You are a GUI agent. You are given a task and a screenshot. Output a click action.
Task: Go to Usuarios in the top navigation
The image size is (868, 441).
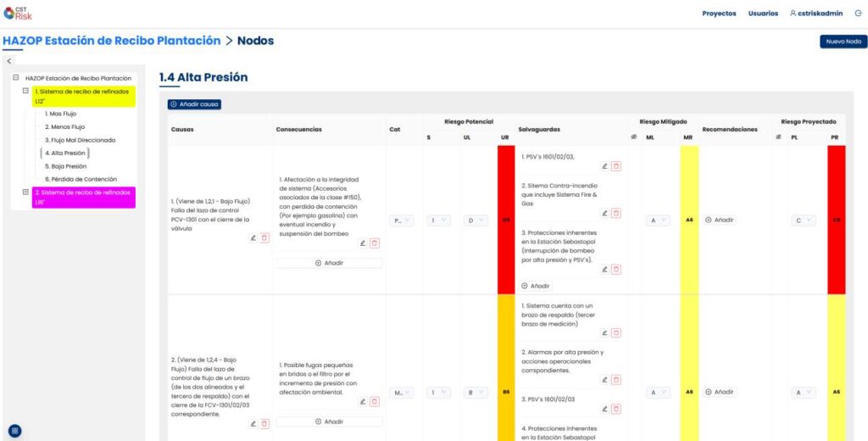tap(763, 14)
